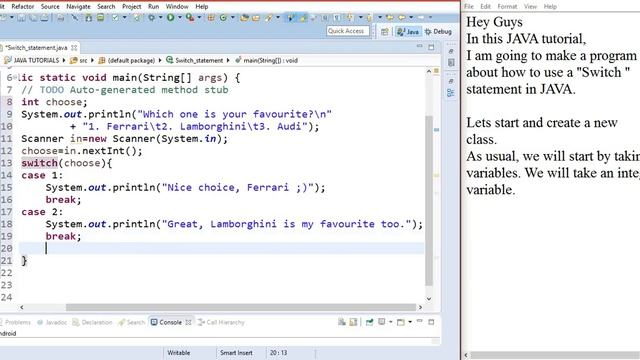Open the View menu in Notepad
The height and width of the screenshot is (360, 640).
click(x=530, y=7)
